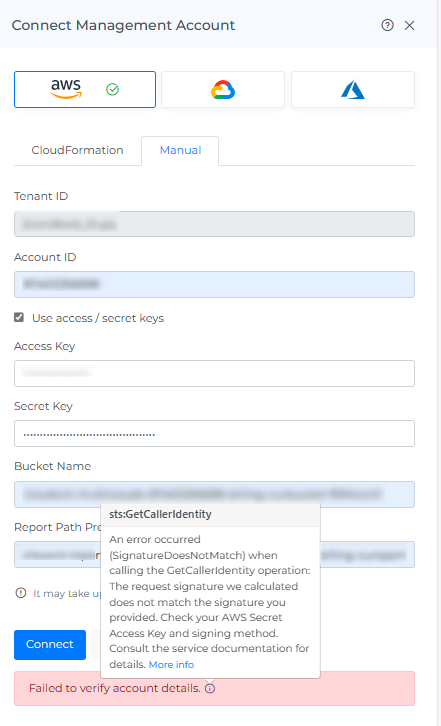Viewport: 441px width, 726px height.
Task: Select the Azure provider icon
Action: (x=353, y=89)
